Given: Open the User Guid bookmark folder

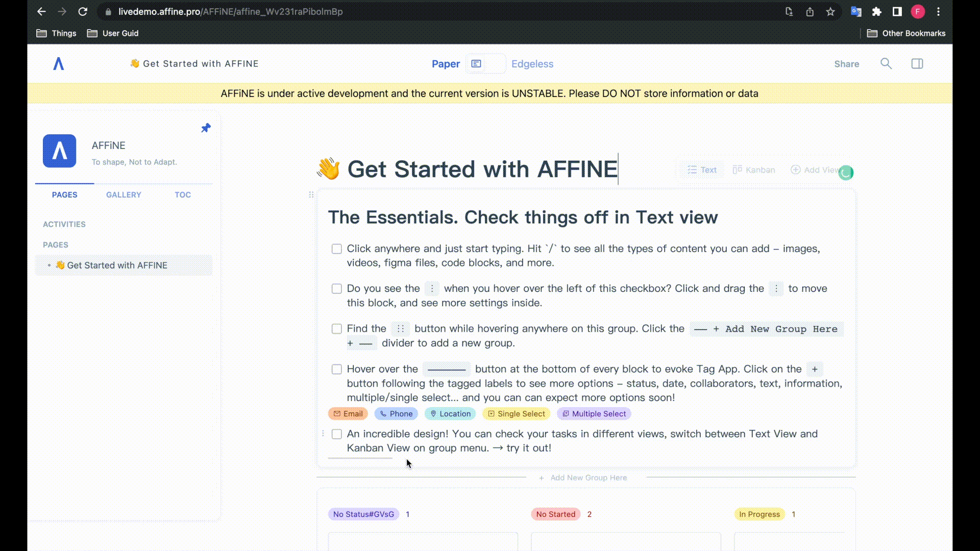Looking at the screenshot, I should click(113, 33).
